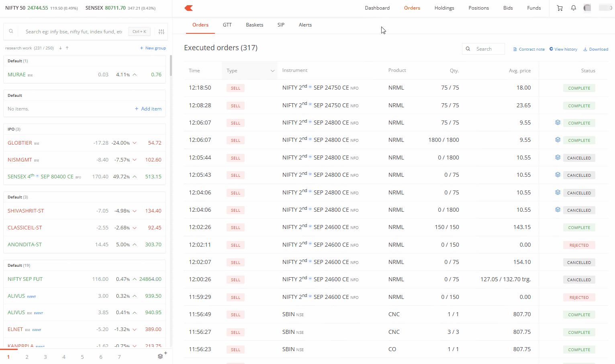Sort watchlist group upward arrow

[x=67, y=48]
